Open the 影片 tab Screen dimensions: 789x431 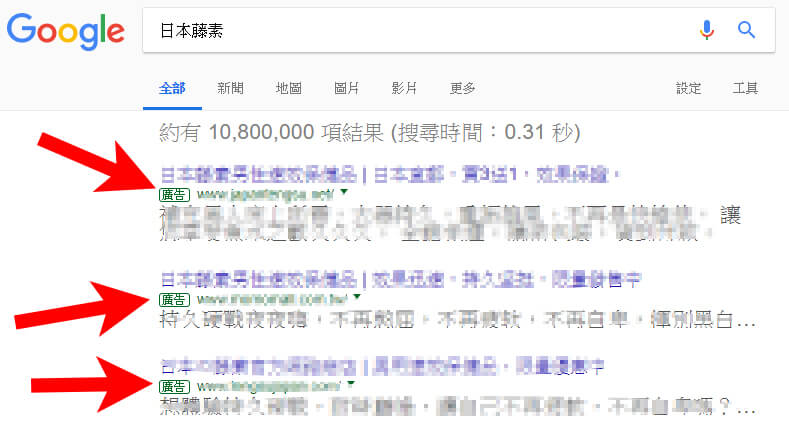405,89
